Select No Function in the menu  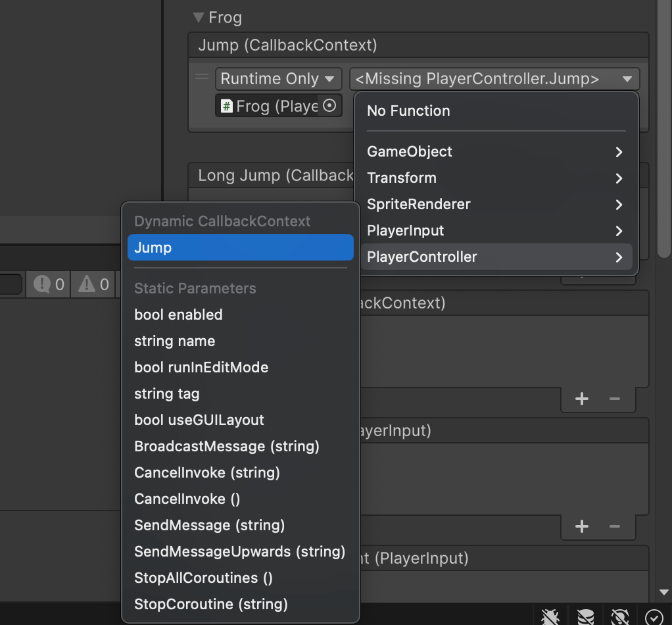408,111
